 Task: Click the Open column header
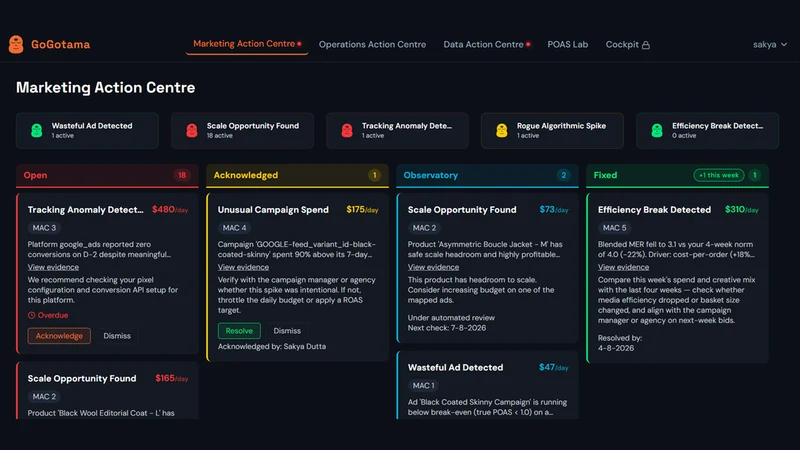107,176
